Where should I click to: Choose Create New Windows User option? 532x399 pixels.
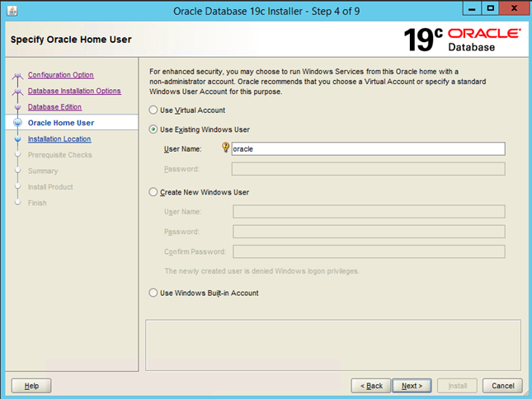[152, 192]
